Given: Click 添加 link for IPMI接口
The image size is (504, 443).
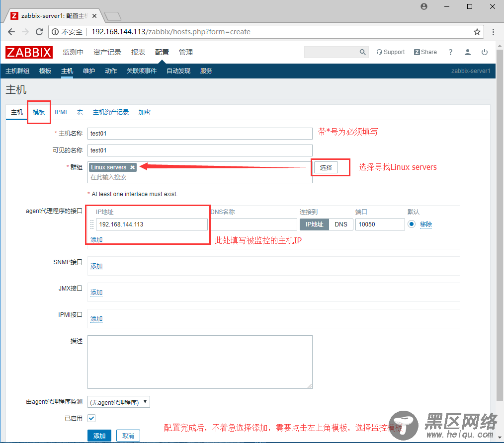Looking at the screenshot, I should (x=96, y=319).
